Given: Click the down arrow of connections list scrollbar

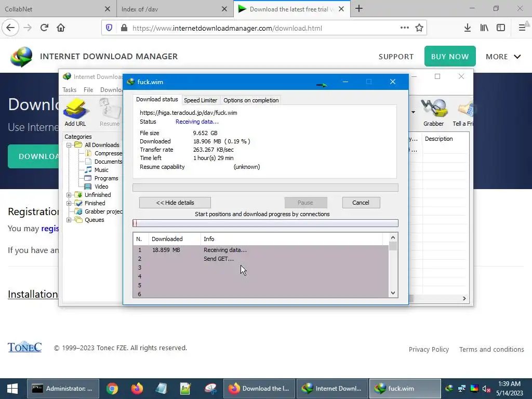Looking at the screenshot, I should (x=393, y=293).
